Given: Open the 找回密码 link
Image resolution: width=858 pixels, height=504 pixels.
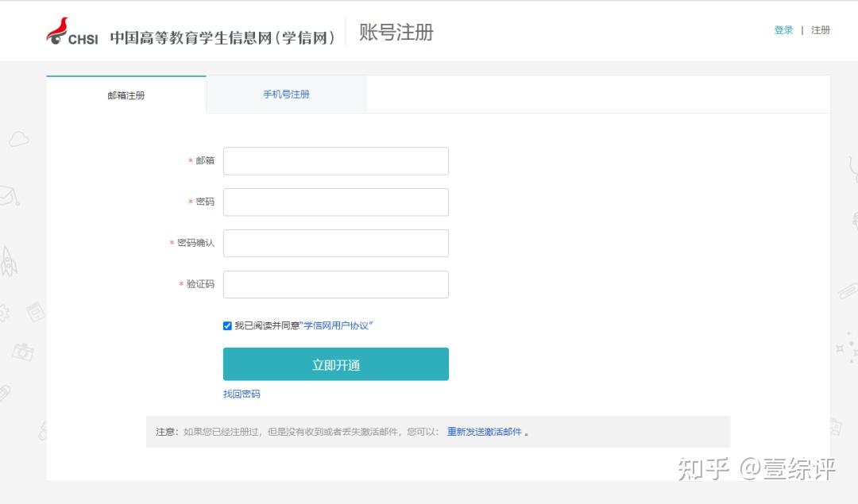Looking at the screenshot, I should 242,394.
